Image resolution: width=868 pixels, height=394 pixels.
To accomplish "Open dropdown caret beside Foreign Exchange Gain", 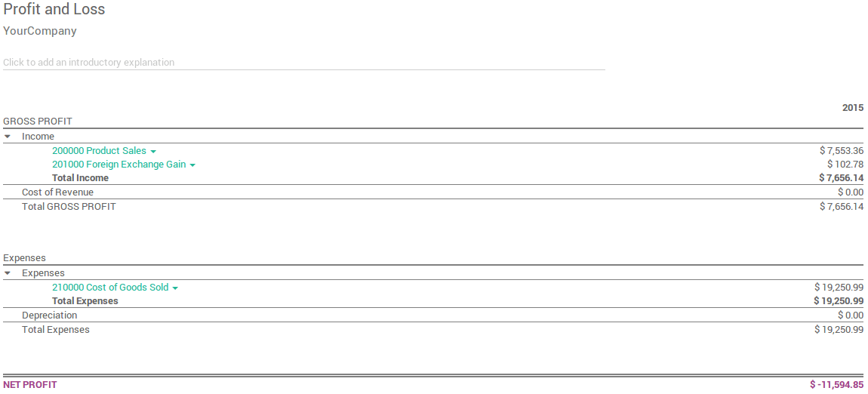I will coord(192,165).
